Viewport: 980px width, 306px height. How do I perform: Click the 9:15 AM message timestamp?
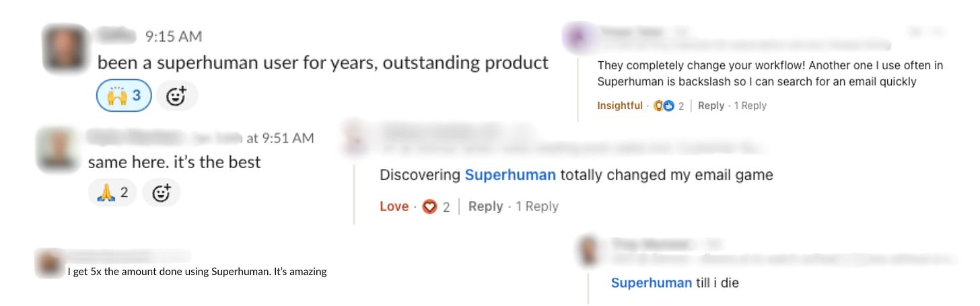tap(174, 36)
